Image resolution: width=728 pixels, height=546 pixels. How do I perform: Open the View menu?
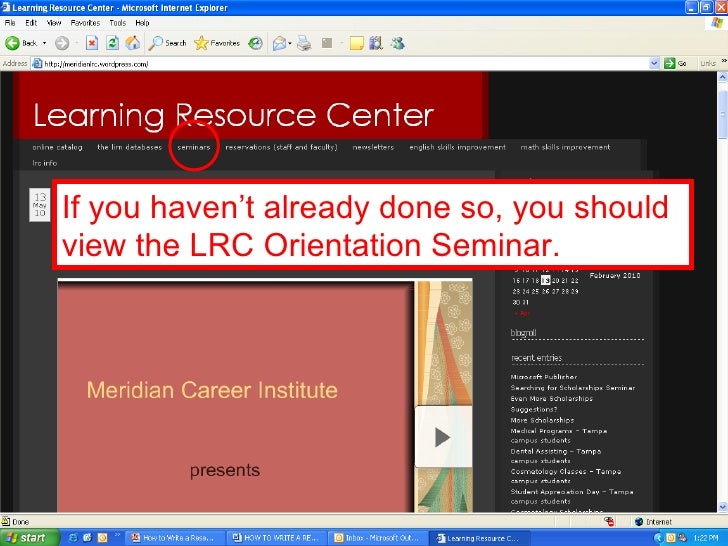[x=54, y=23]
